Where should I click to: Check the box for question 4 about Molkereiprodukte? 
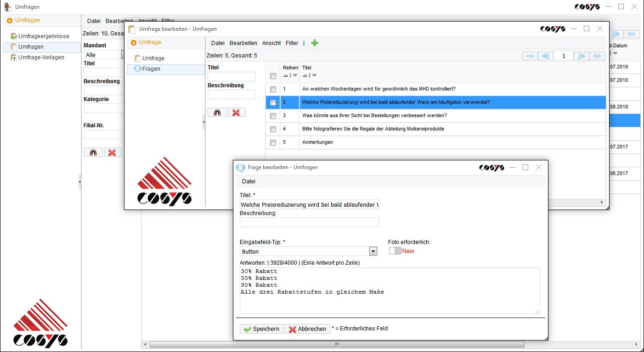click(273, 129)
